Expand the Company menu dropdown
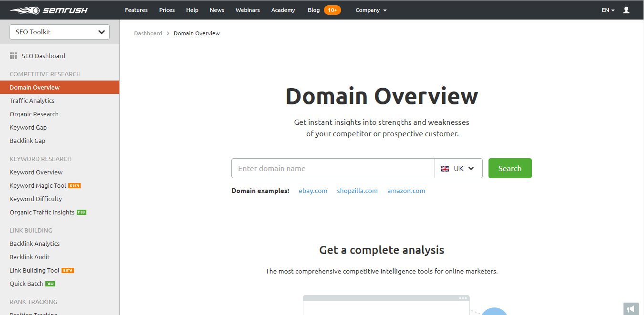 tap(371, 10)
